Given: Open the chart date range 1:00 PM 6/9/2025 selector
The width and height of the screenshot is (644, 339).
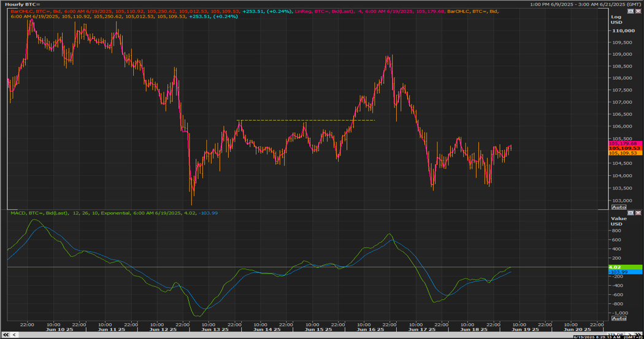Looking at the screenshot, I should (x=585, y=4).
